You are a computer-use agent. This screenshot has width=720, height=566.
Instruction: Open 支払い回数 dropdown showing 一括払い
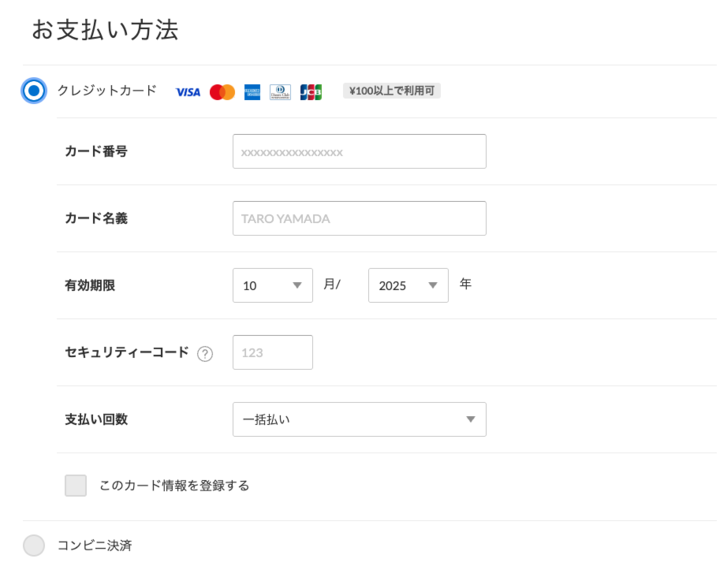(360, 420)
